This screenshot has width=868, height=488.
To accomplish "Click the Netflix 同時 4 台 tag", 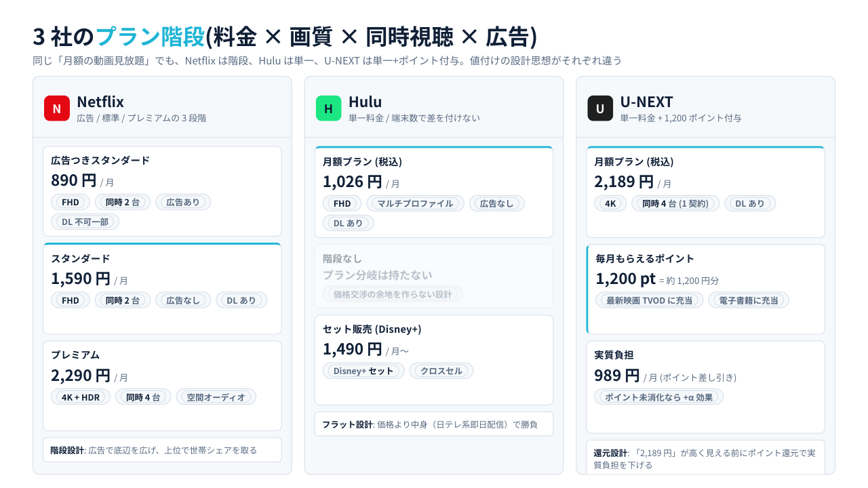I will [x=143, y=397].
